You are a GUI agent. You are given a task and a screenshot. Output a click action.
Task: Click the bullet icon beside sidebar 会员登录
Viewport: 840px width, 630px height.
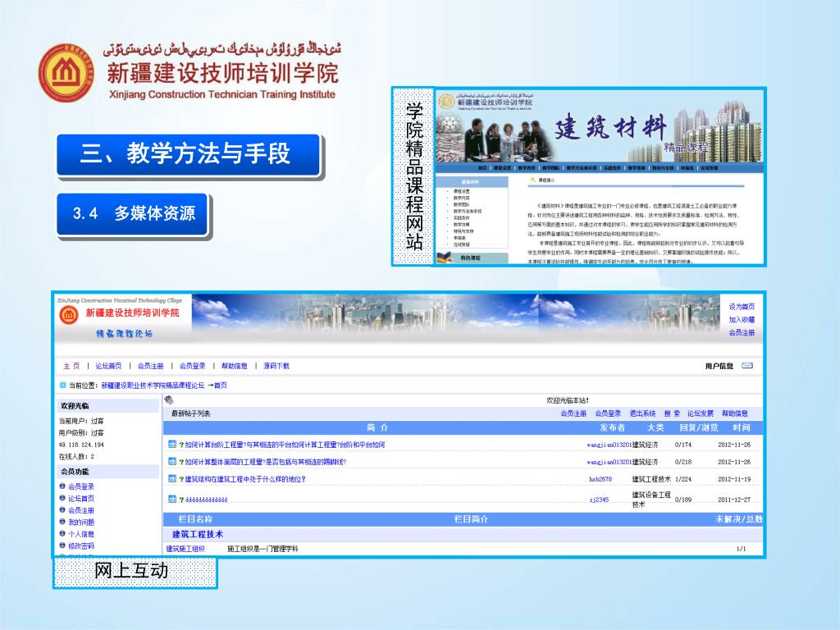(x=62, y=486)
